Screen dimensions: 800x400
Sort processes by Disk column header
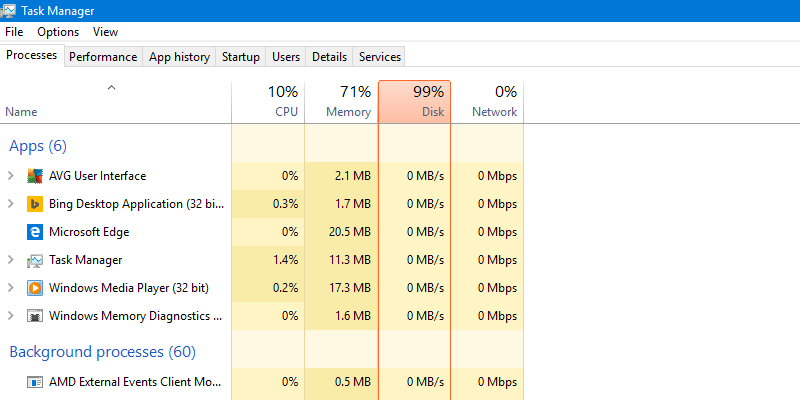pyautogui.click(x=415, y=102)
